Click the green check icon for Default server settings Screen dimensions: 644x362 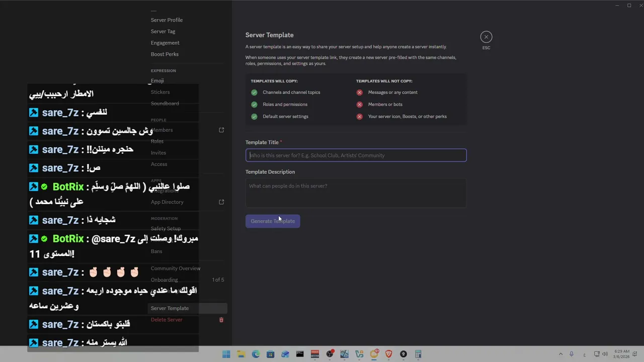tap(254, 117)
